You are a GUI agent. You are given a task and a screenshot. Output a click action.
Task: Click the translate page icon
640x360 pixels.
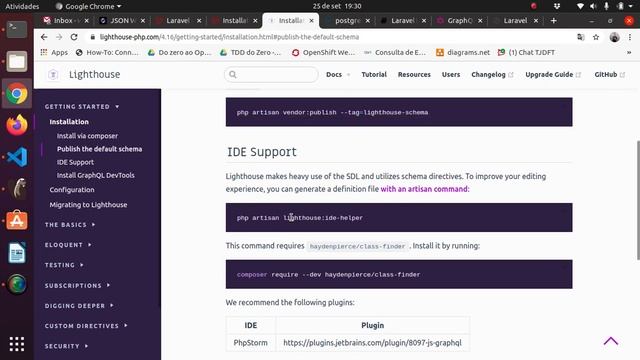click(580, 37)
